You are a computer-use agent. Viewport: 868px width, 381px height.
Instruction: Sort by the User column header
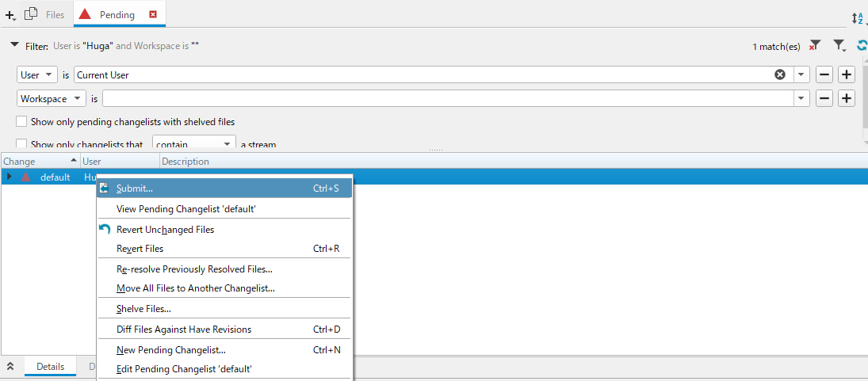[x=120, y=162]
